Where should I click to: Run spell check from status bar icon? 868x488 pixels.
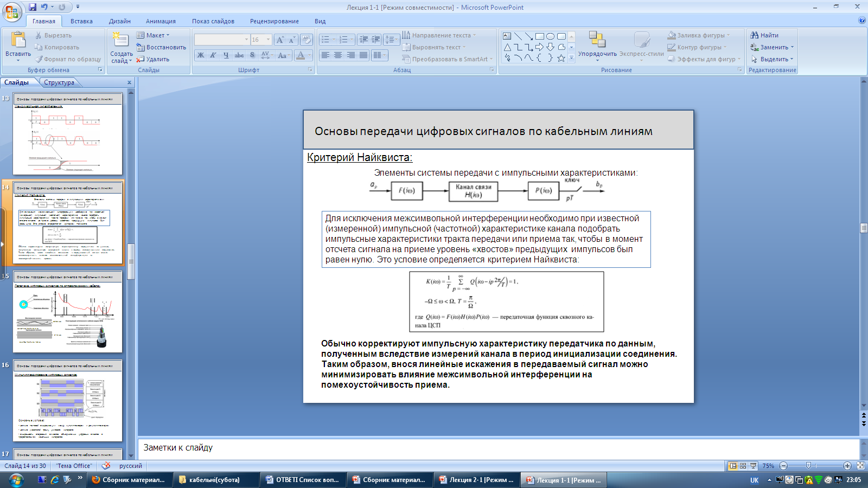click(x=106, y=466)
